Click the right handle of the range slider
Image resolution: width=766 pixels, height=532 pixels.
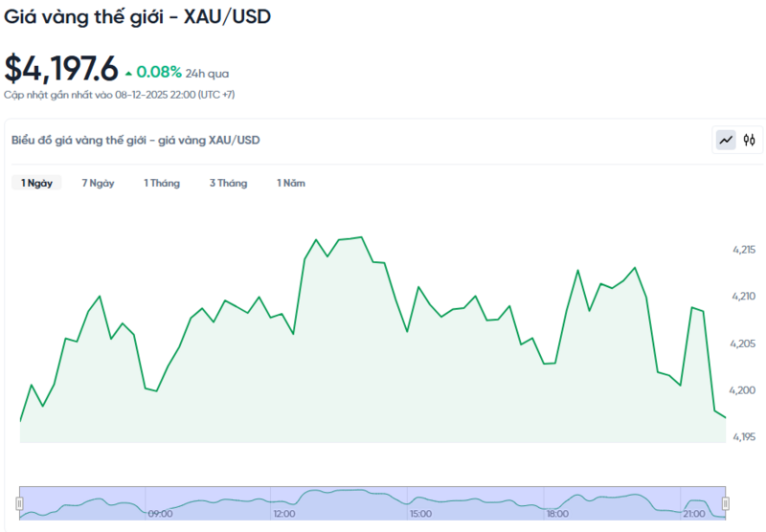[x=725, y=503]
